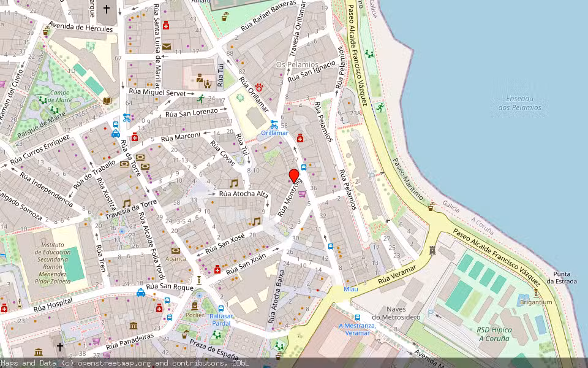Image resolution: width=588 pixels, height=368 pixels.
Task: Select the bus stop icon at Baltasar Pardal
Action: [x=221, y=308]
